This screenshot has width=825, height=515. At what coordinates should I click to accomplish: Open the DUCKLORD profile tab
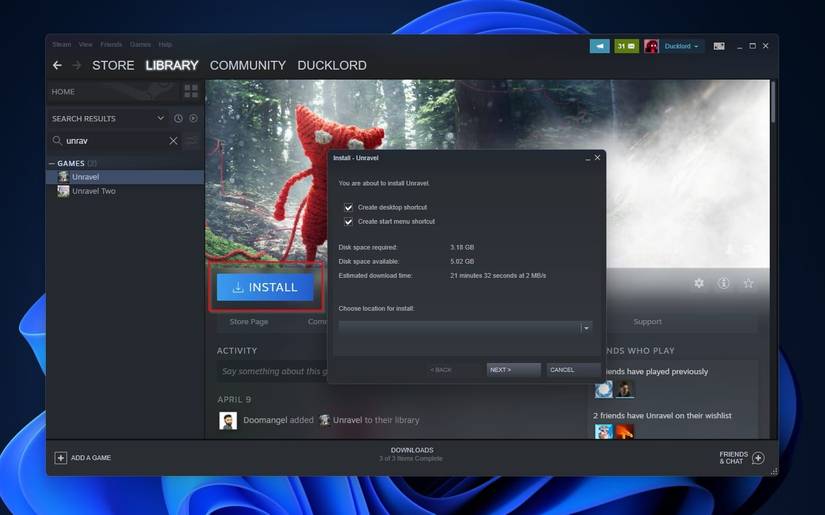[332, 65]
